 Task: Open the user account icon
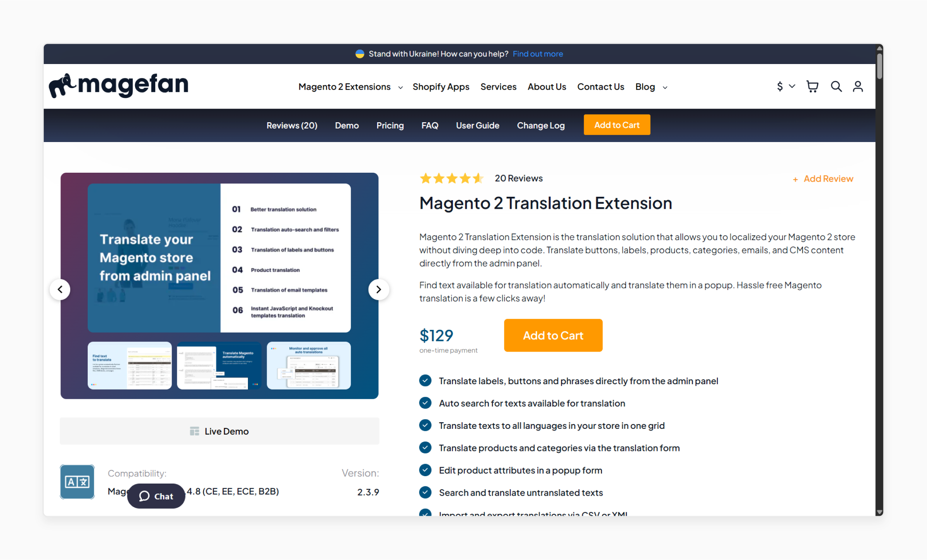point(858,86)
